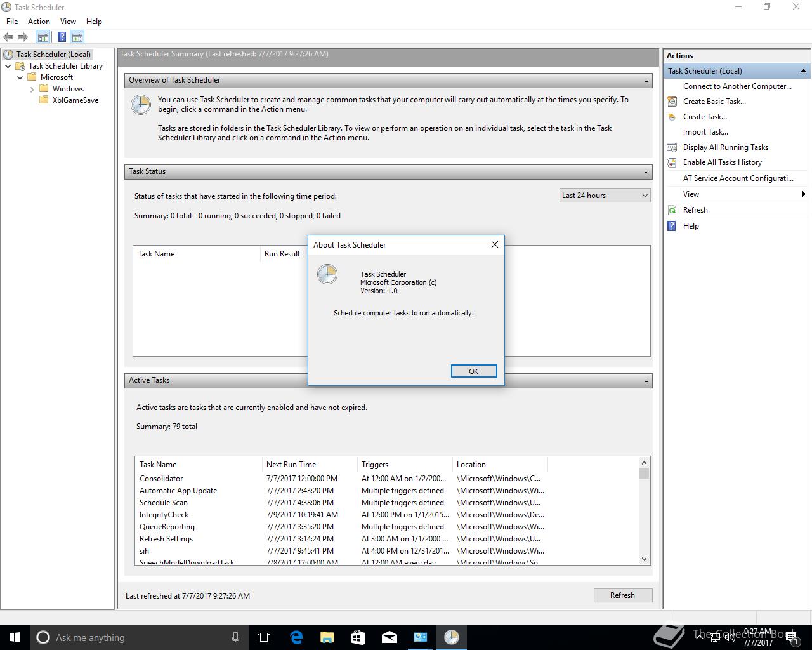The width and height of the screenshot is (812, 650).
Task: Click the Active Tasks scroll up arrow
Action: 645,463
